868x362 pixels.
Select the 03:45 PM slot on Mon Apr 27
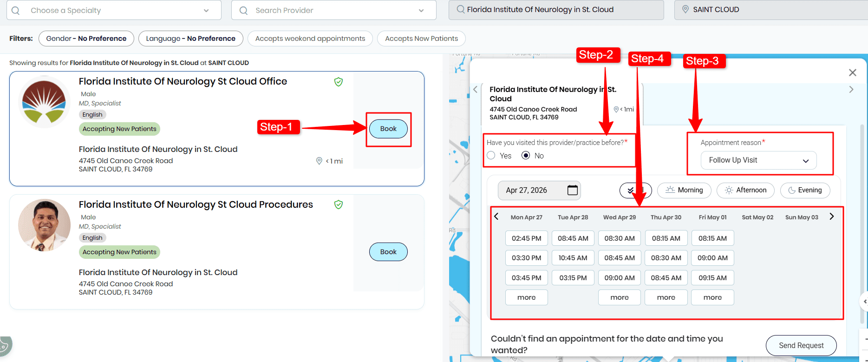pos(527,278)
